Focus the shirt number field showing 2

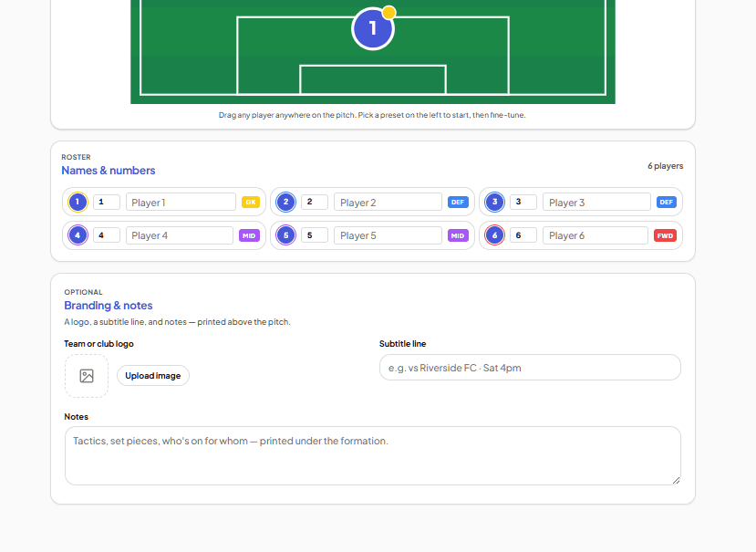315,202
